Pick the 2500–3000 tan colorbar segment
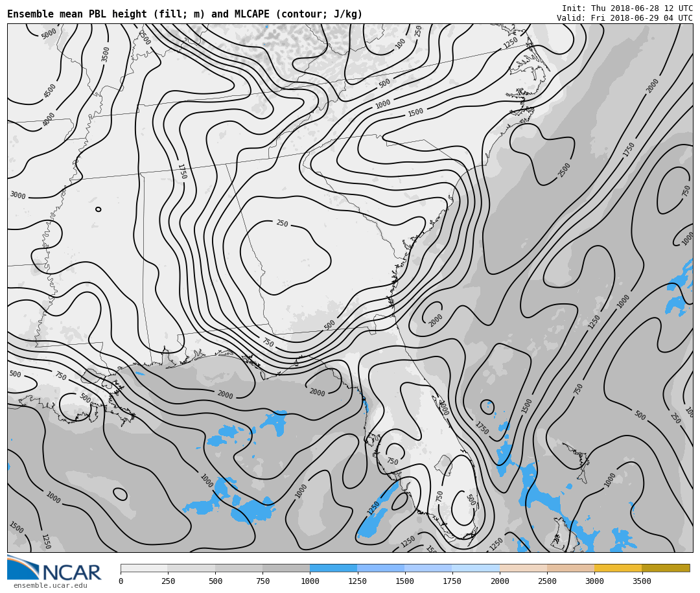700x593 pixels. point(570,568)
